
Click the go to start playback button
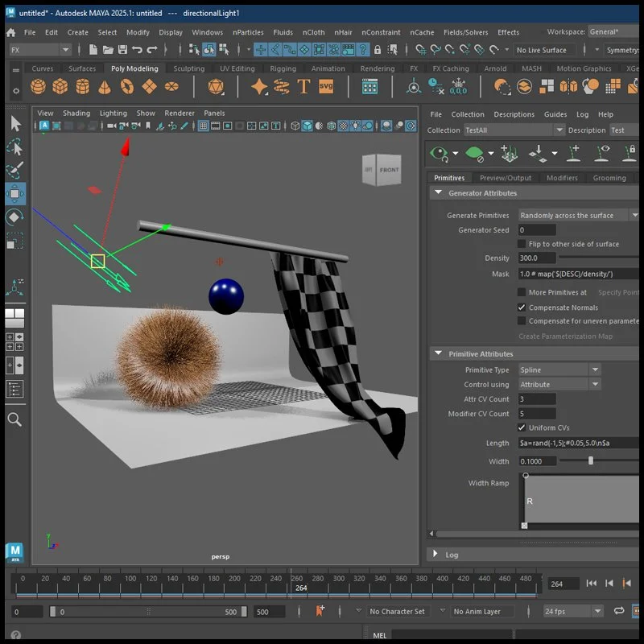pyautogui.click(x=592, y=584)
